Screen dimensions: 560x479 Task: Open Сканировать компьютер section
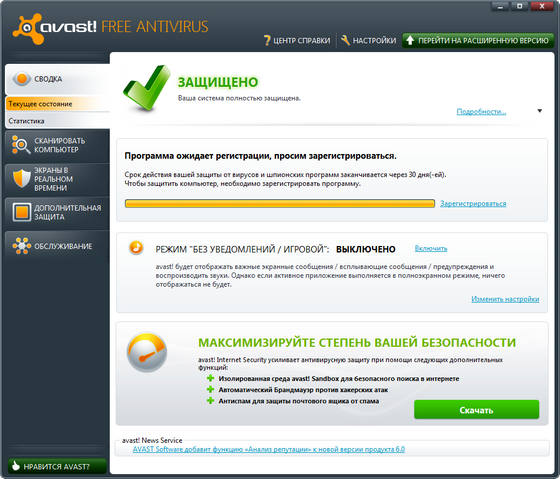[x=58, y=145]
